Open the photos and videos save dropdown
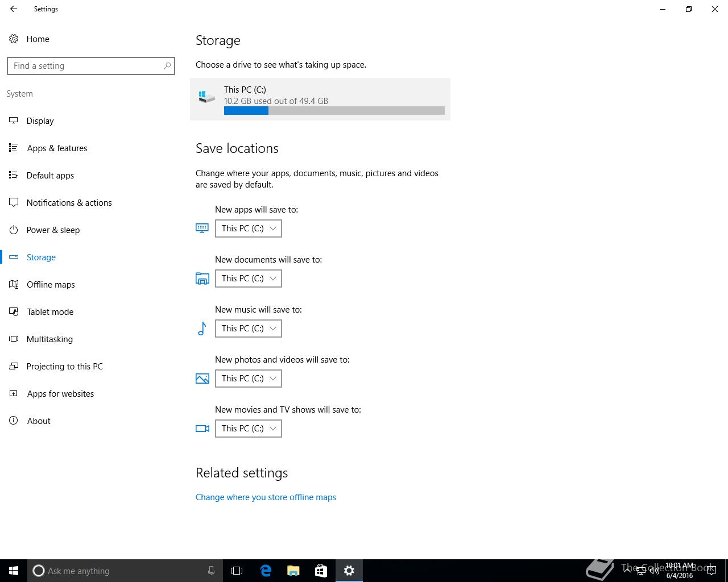 (x=249, y=379)
